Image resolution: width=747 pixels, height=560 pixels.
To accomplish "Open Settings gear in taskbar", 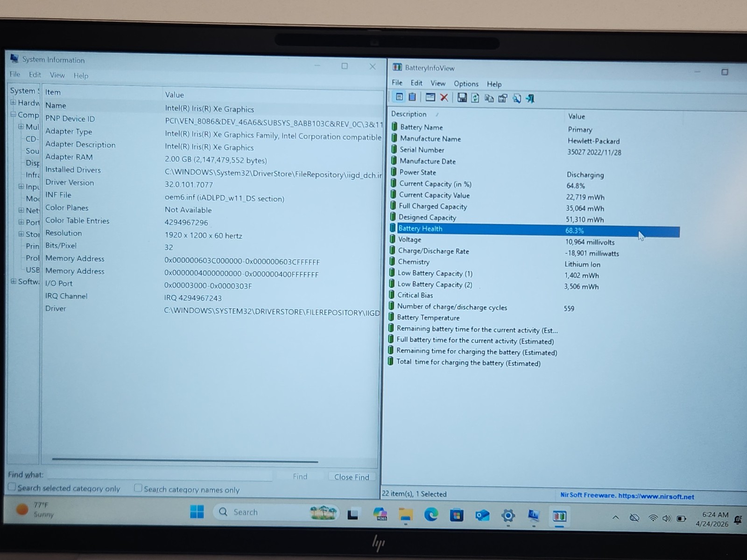I will point(508,516).
